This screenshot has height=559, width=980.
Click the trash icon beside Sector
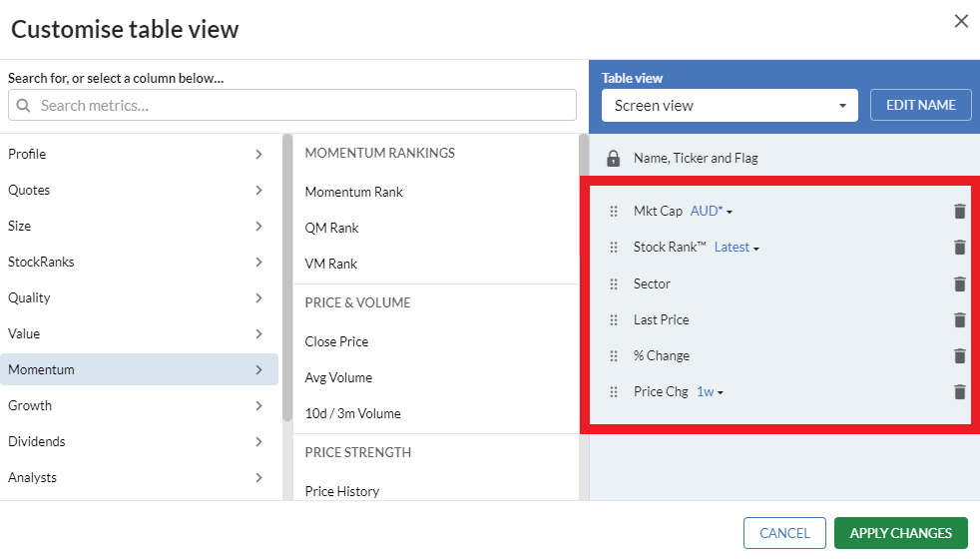tap(959, 283)
